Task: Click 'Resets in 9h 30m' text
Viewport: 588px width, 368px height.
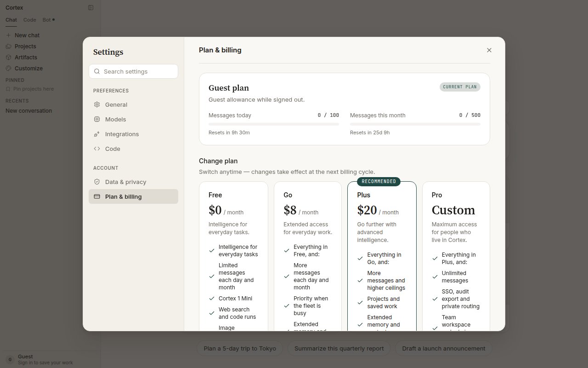Action: click(229, 132)
